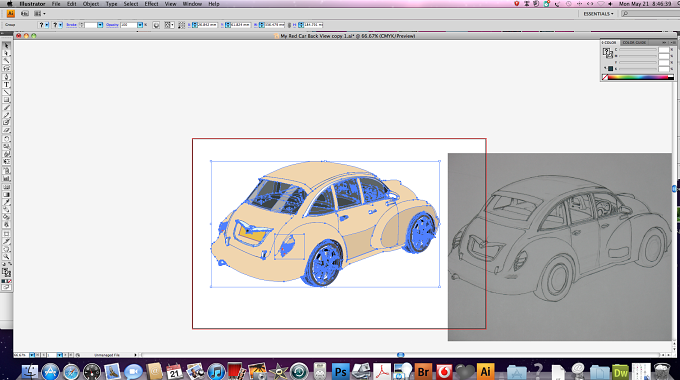
Task: Open the Select menu
Action: [x=131, y=3]
